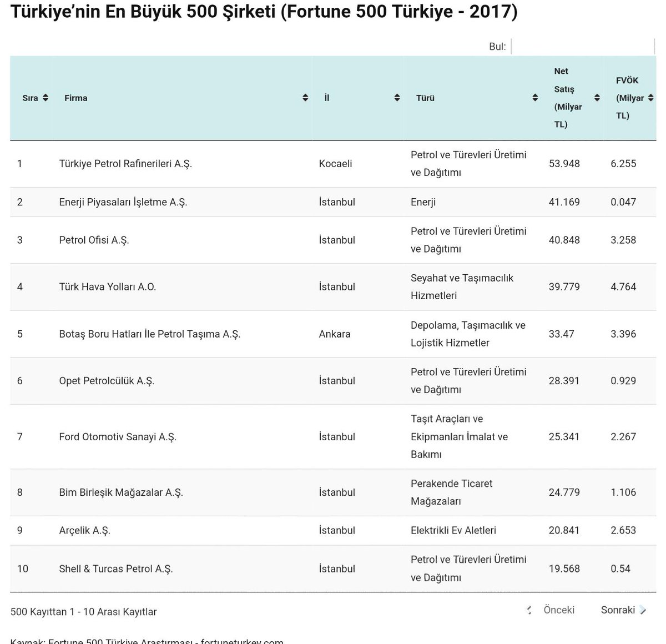This screenshot has width=666, height=644.
Task: Click Botaş Boru Hatları company name
Action: [150, 334]
